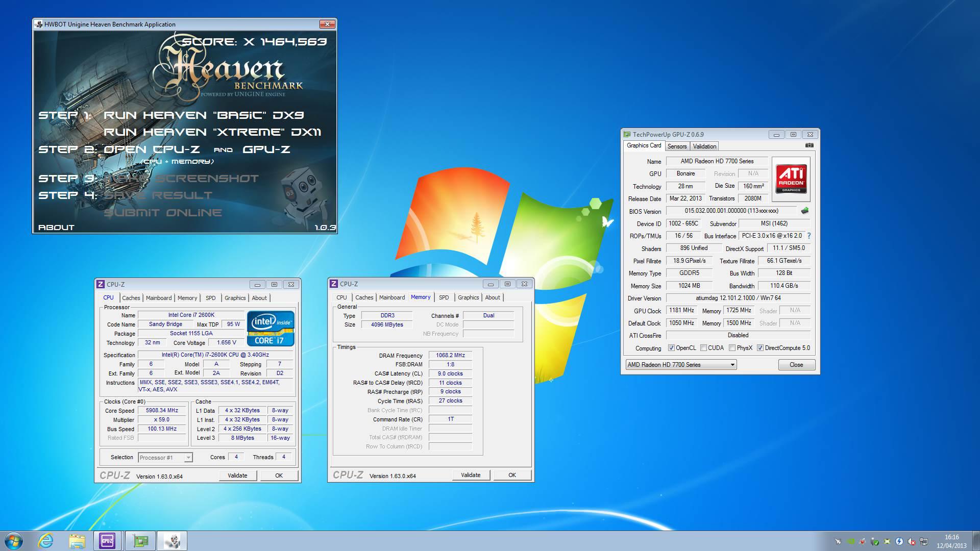Open Mainboard tab in CPU-Z Memory window
The image size is (980, 551).
coord(392,297)
